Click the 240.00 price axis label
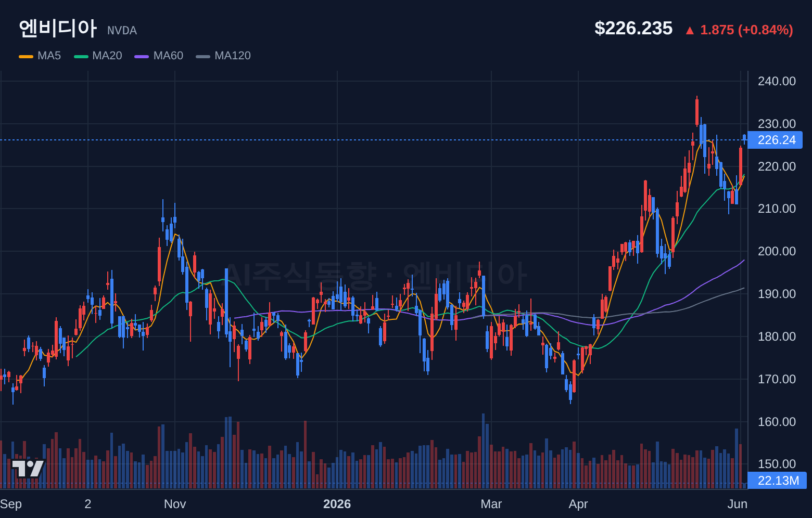 [x=777, y=81]
